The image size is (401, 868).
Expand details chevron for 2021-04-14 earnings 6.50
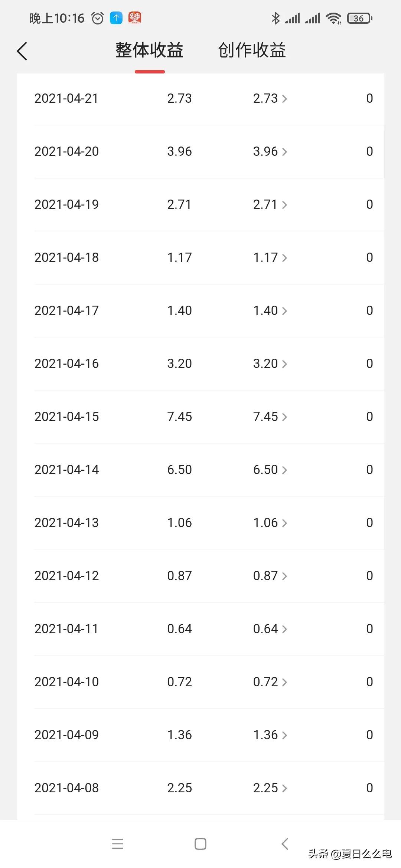point(284,470)
